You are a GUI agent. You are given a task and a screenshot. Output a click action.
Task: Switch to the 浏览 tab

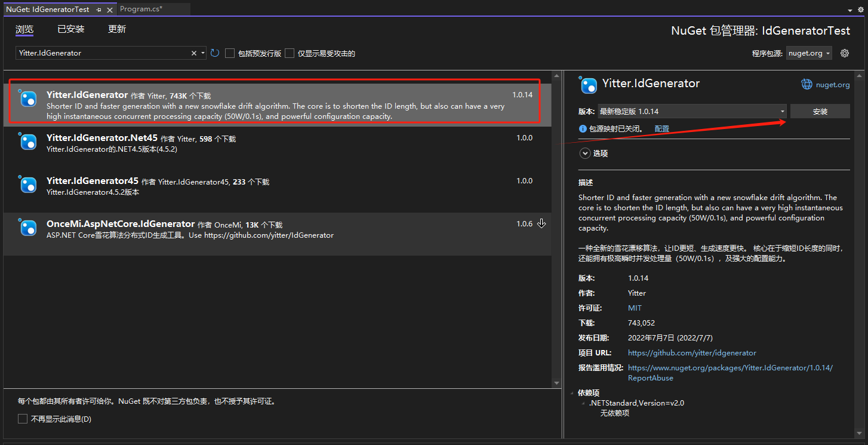24,29
